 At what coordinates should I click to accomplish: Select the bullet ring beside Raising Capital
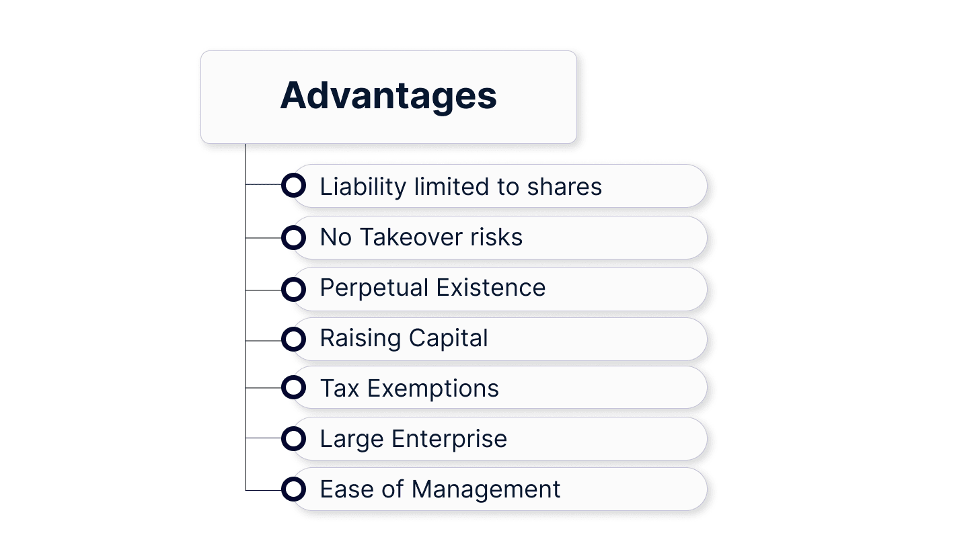(293, 339)
